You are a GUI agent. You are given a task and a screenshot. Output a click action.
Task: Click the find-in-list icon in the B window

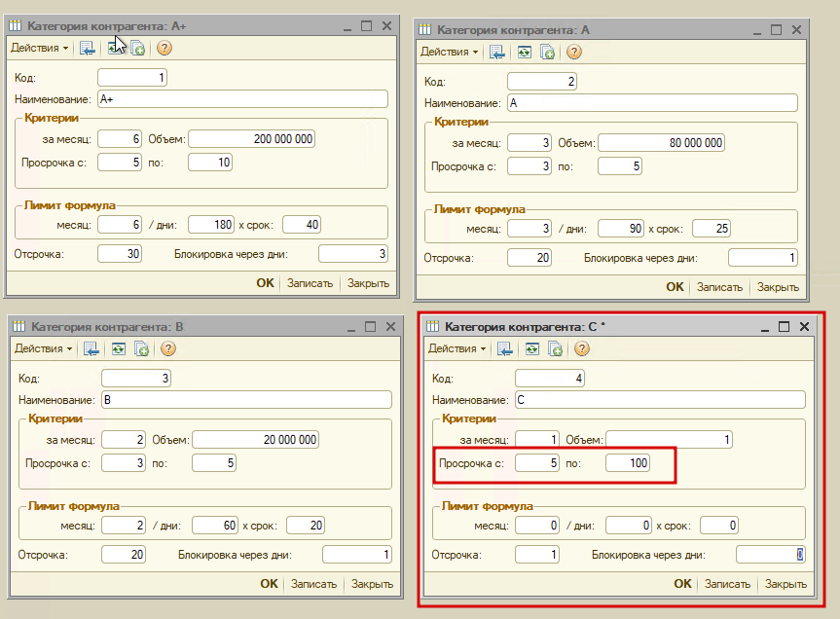[x=91, y=349]
